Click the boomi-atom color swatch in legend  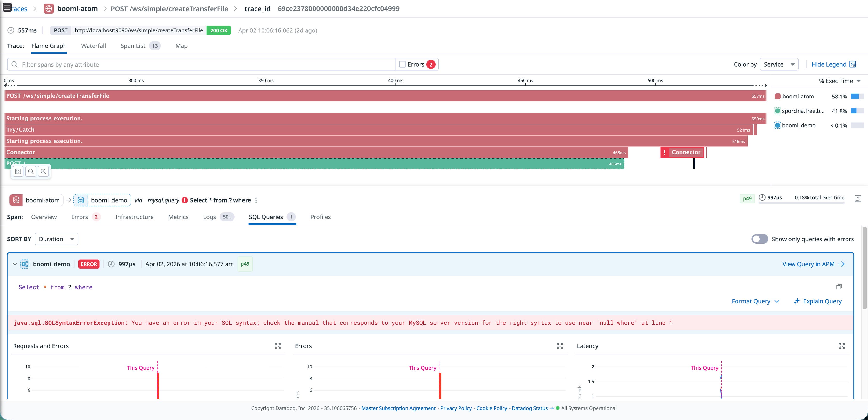click(x=778, y=96)
